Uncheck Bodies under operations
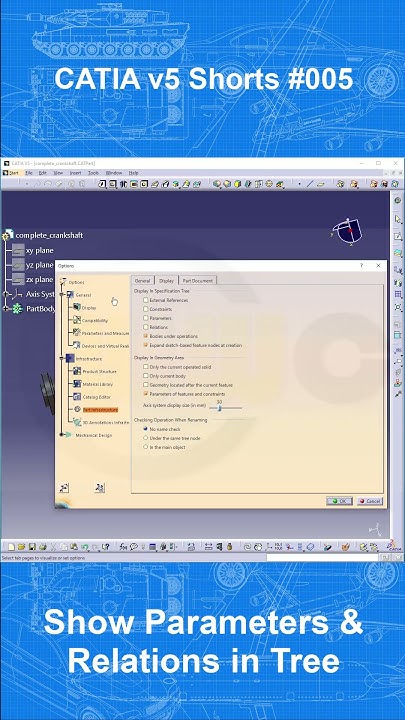 pos(146,336)
